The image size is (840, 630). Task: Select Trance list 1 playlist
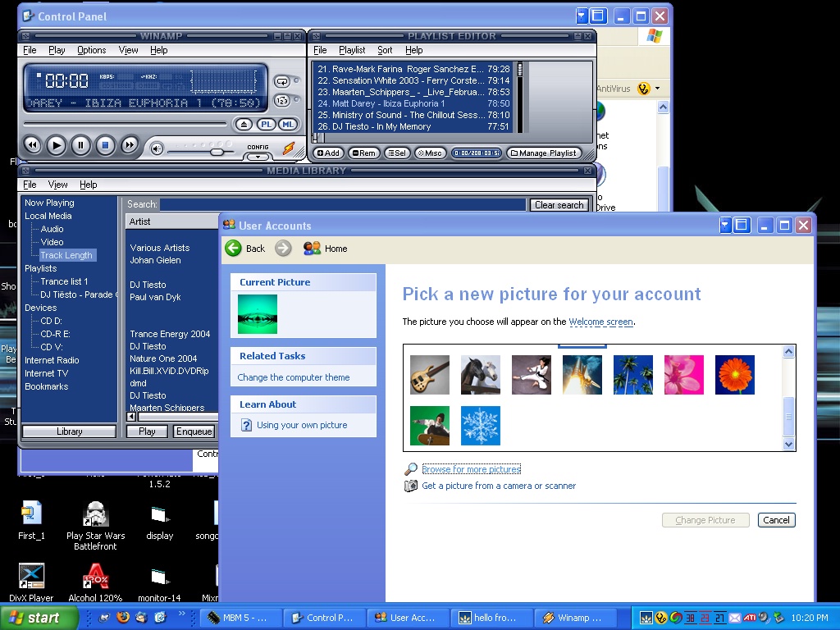point(64,281)
